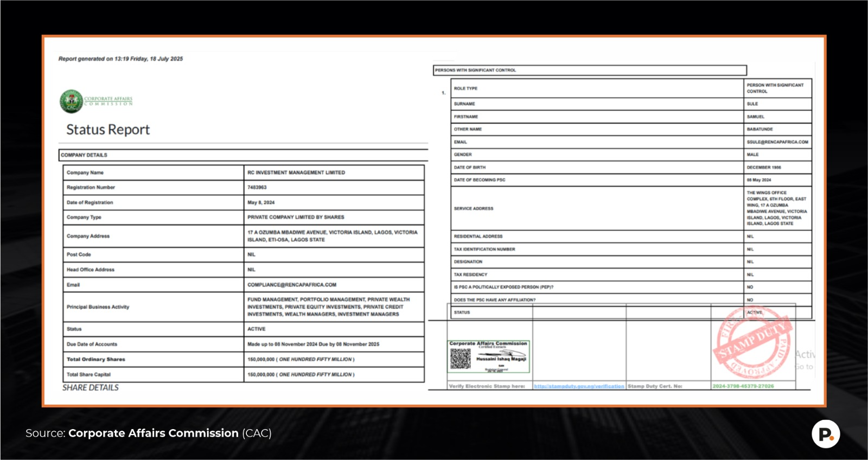This screenshot has height=460, width=868.
Task: Click 'DOES THE PSC HAVE ANY AFFILIATION?' row
Action: point(631,300)
